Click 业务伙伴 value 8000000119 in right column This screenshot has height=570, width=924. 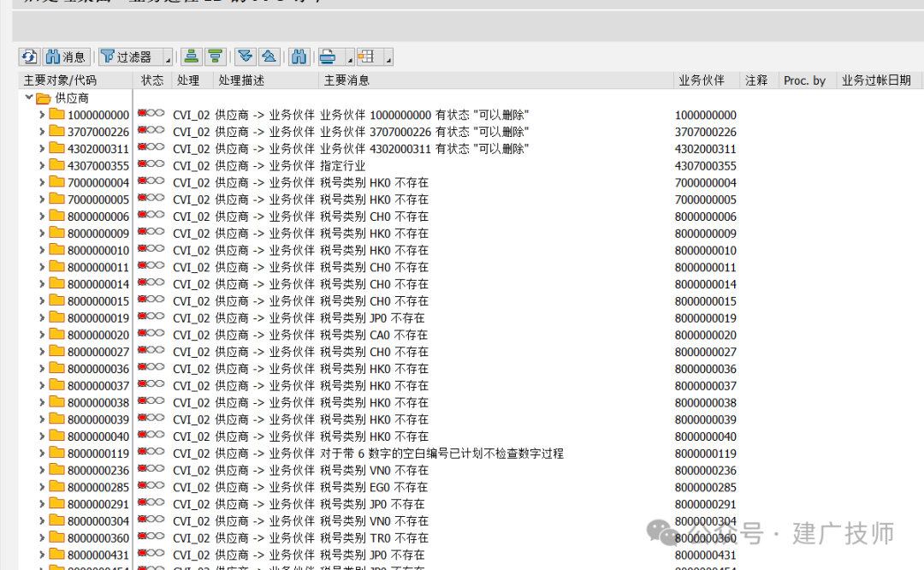[705, 454]
